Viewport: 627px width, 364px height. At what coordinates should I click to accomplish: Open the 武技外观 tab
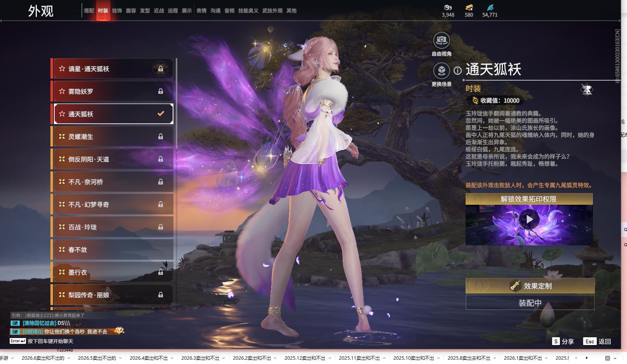tap(272, 10)
